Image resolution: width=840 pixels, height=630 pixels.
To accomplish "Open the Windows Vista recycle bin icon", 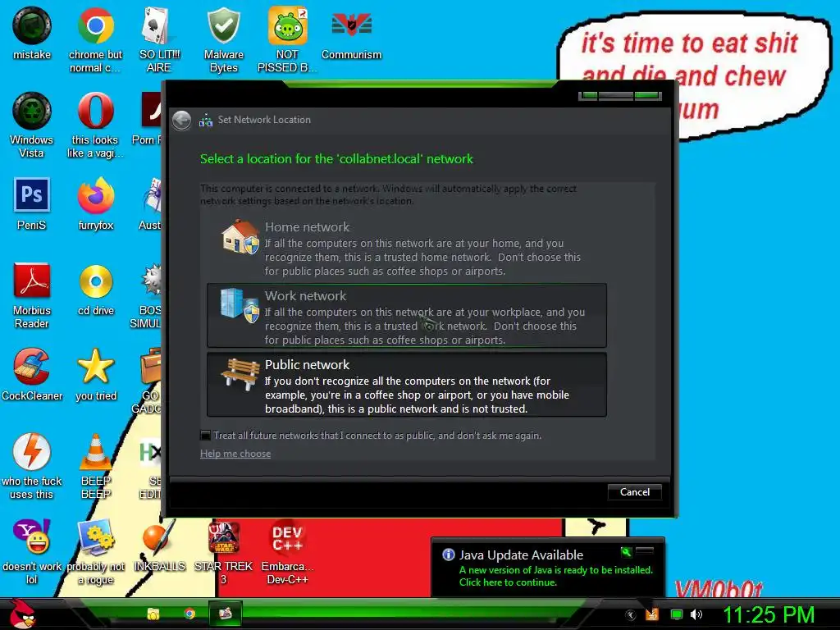I will coord(32,126).
